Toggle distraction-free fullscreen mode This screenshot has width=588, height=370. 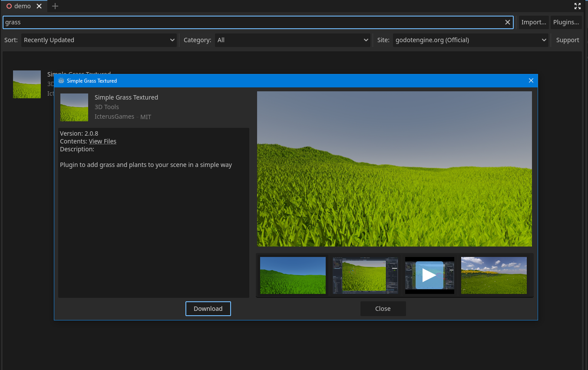(577, 6)
